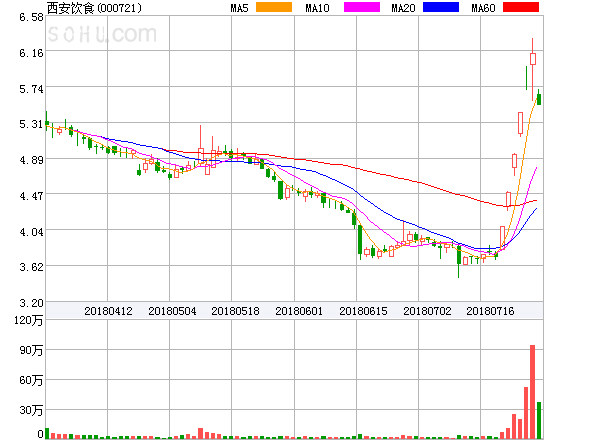Click the MA5 legend label
Screen dimensions: 600x440
coord(240,8)
